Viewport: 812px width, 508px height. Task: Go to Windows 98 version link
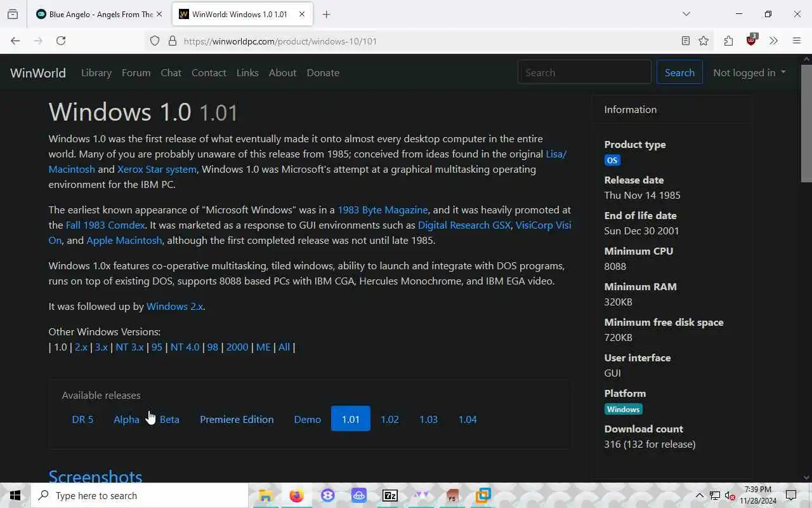[213, 347]
